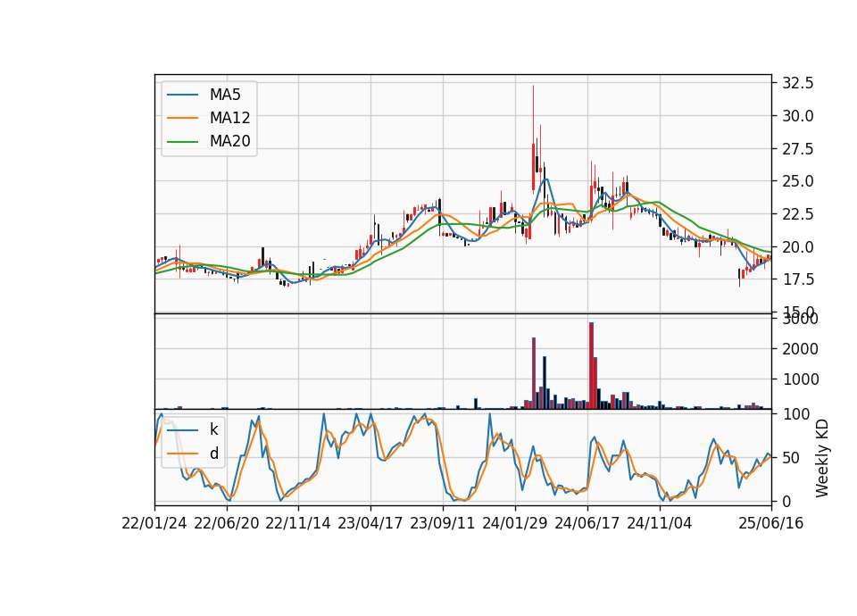Click the 22/11/14 date tick label

[298, 523]
